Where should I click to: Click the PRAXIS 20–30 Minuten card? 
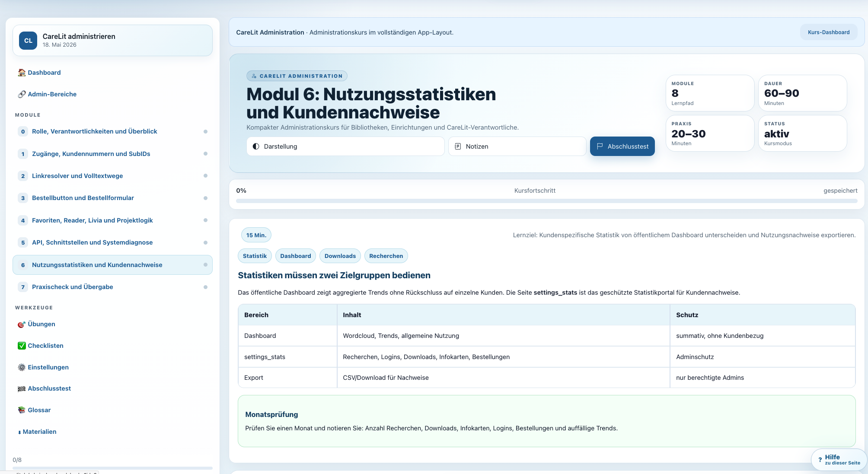(x=710, y=133)
